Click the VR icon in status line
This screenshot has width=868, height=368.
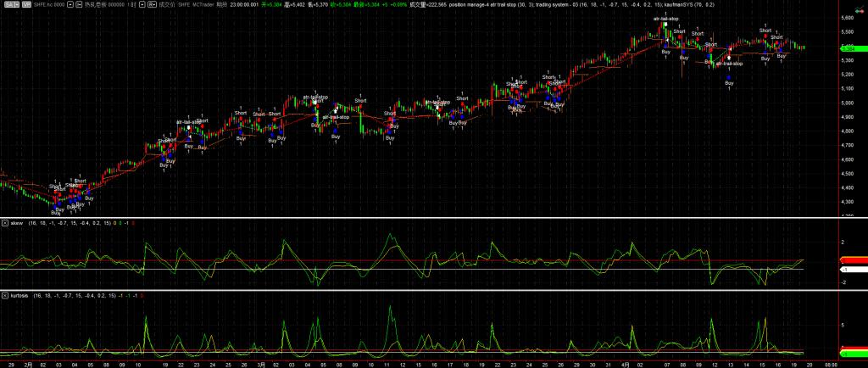[26, 4]
